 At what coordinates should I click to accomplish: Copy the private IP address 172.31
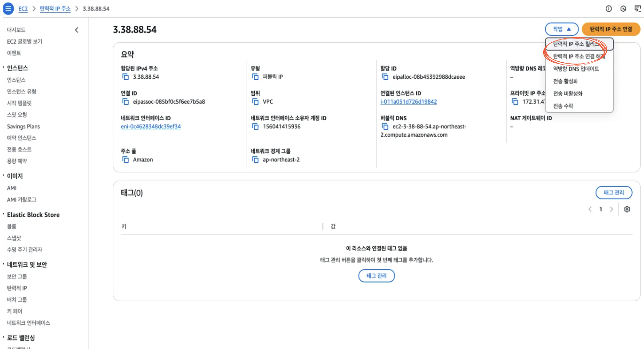pos(515,102)
